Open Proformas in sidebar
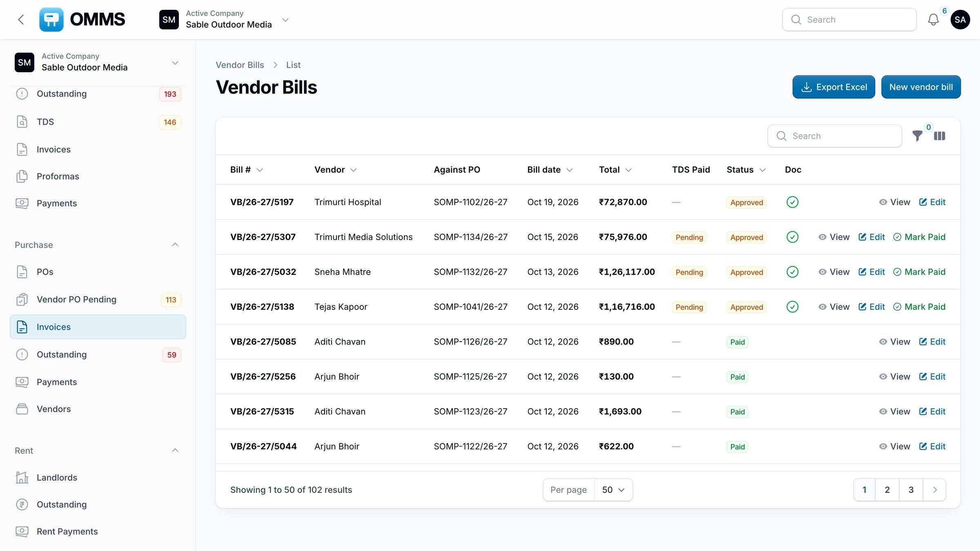Image resolution: width=980 pixels, height=551 pixels. click(98, 176)
